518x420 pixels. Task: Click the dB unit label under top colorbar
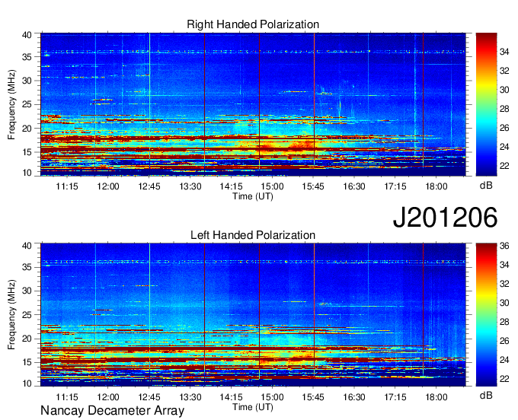point(486,186)
